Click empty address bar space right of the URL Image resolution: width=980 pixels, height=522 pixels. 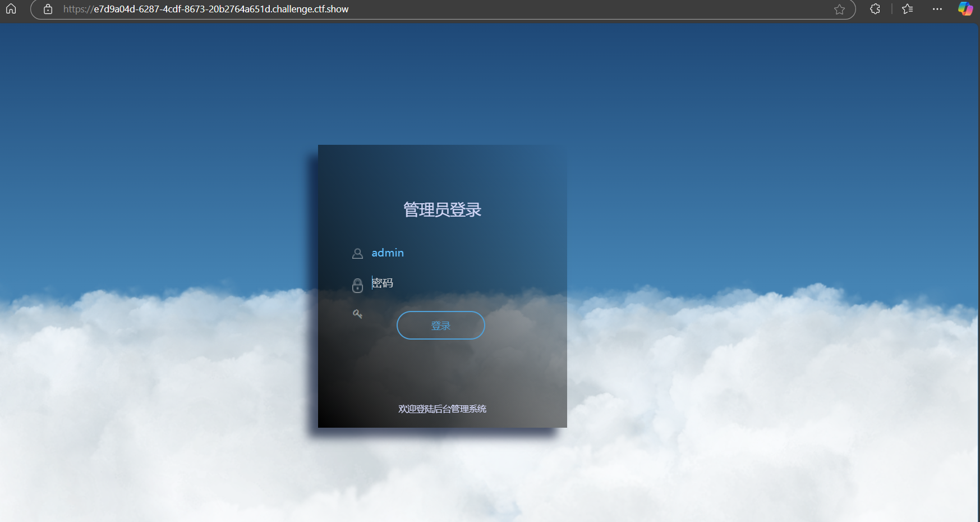589,9
